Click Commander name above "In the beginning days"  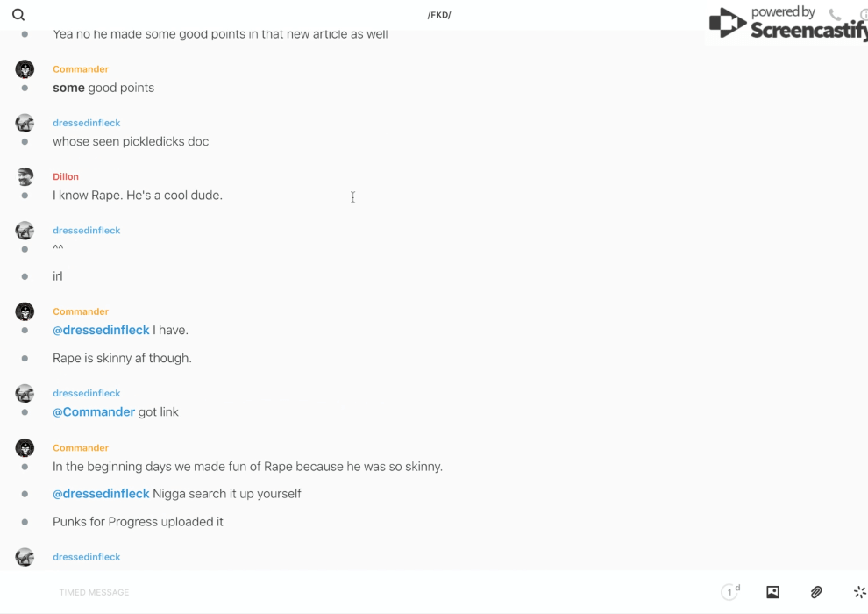tap(81, 447)
